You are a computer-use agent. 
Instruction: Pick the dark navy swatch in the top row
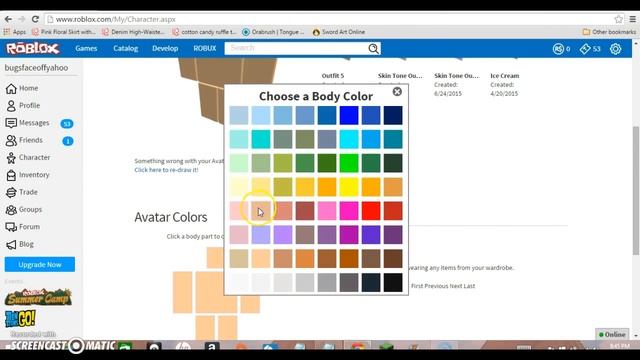(x=393, y=116)
